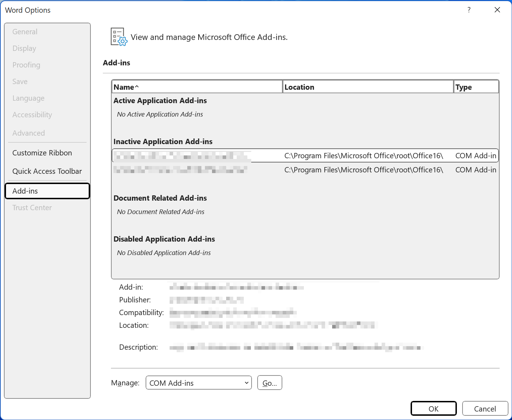512x420 pixels.
Task: Click the Cancel button
Action: click(x=485, y=409)
